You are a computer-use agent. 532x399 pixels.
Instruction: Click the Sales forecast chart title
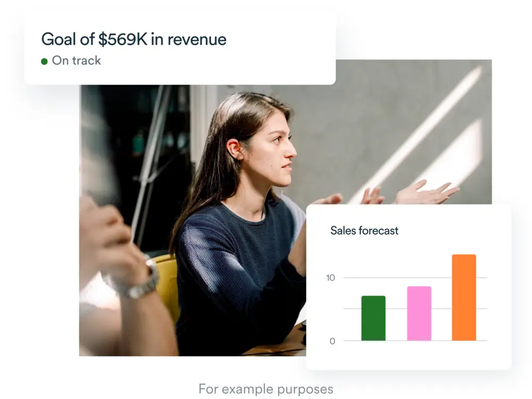coord(364,231)
